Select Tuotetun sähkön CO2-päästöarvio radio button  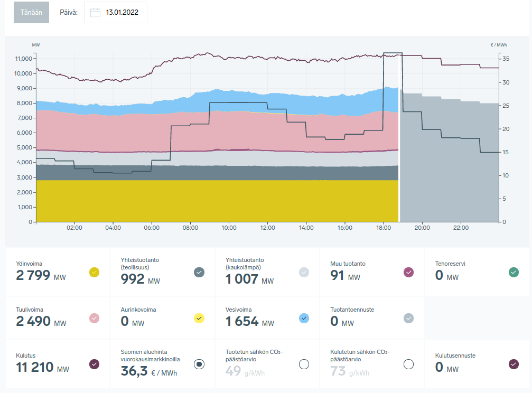tap(304, 364)
